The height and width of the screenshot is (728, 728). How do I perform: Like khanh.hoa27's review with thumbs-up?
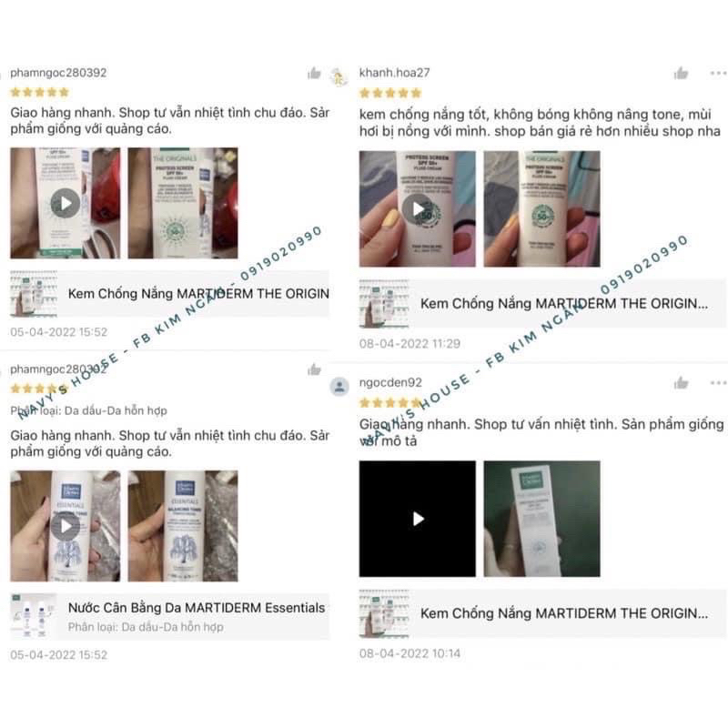coord(681,74)
